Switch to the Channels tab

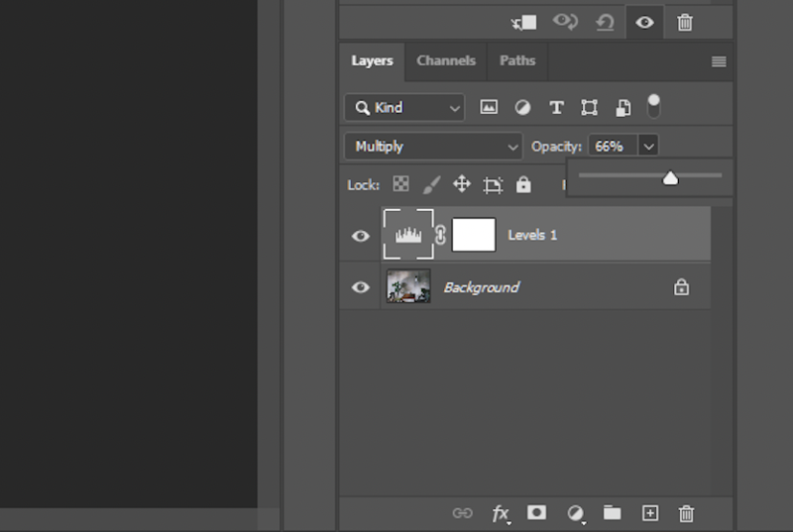coord(446,60)
